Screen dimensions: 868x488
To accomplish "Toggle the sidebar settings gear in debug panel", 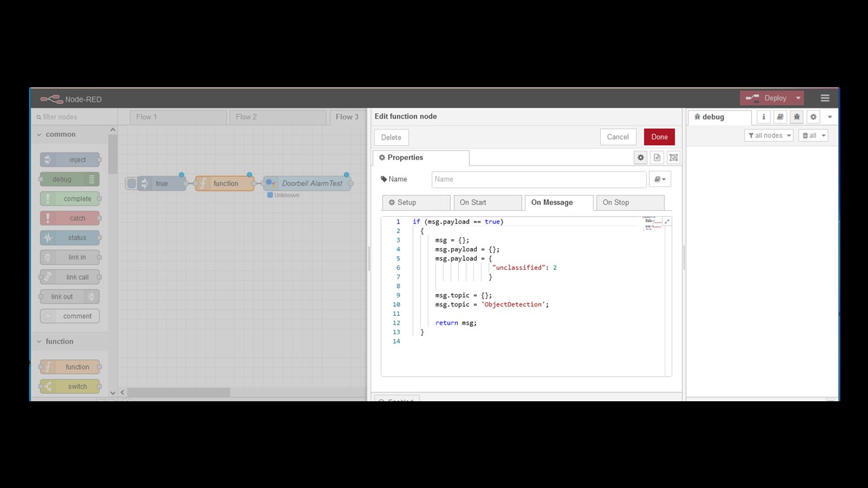I will pyautogui.click(x=813, y=117).
